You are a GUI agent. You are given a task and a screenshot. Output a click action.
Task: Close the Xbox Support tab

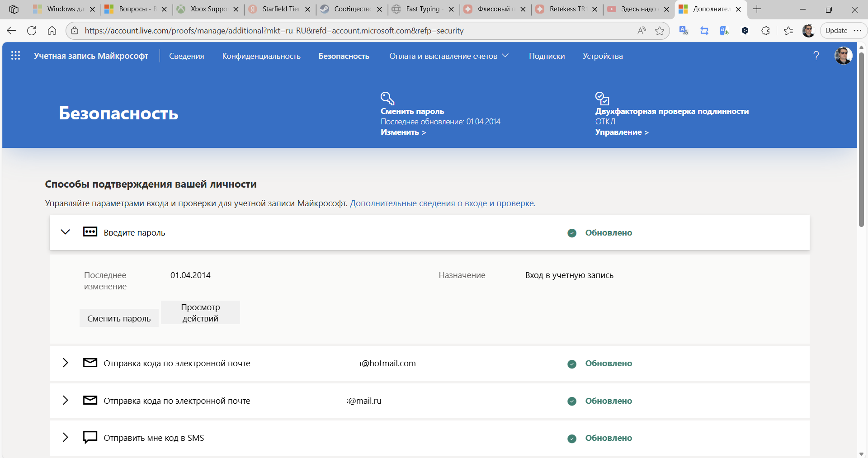pos(236,9)
